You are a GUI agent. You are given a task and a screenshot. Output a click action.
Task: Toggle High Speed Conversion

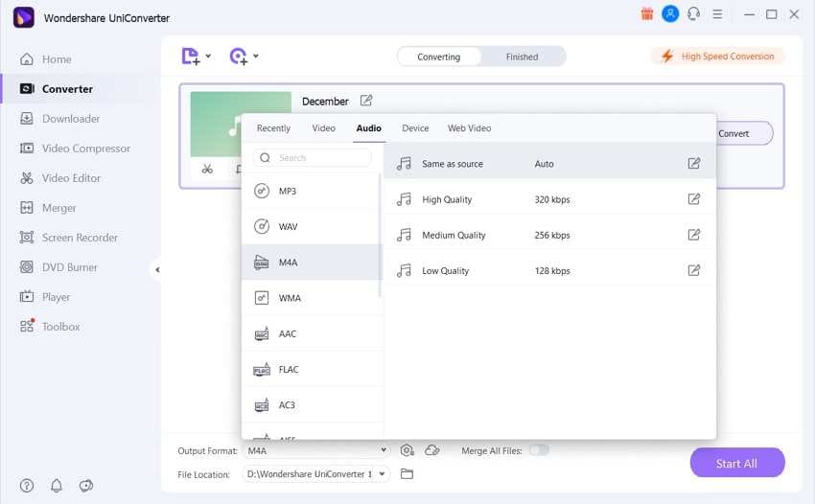[x=718, y=57]
